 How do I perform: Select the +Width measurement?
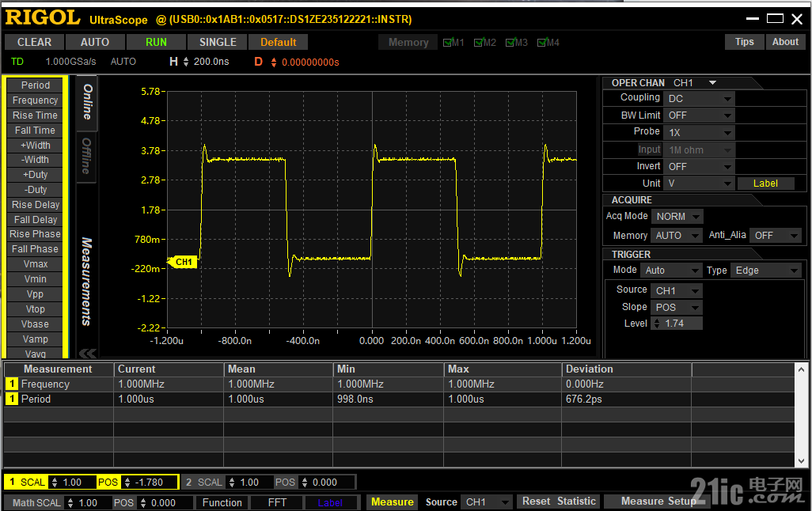coord(35,146)
